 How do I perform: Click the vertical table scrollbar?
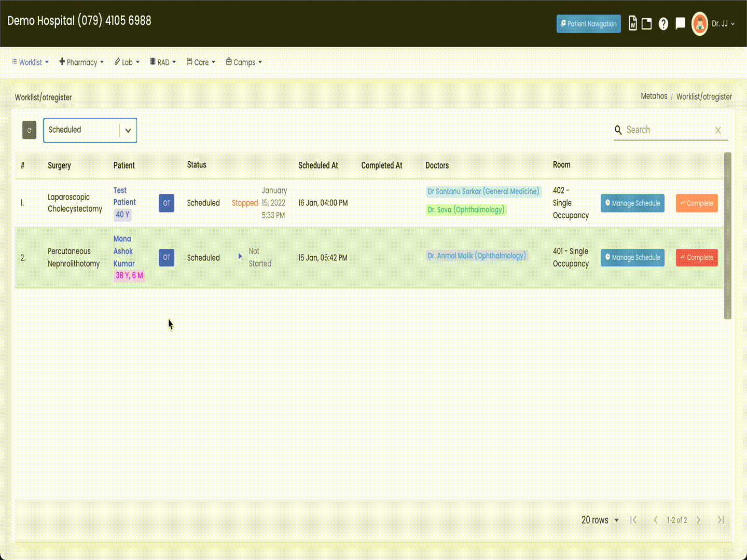727,236
